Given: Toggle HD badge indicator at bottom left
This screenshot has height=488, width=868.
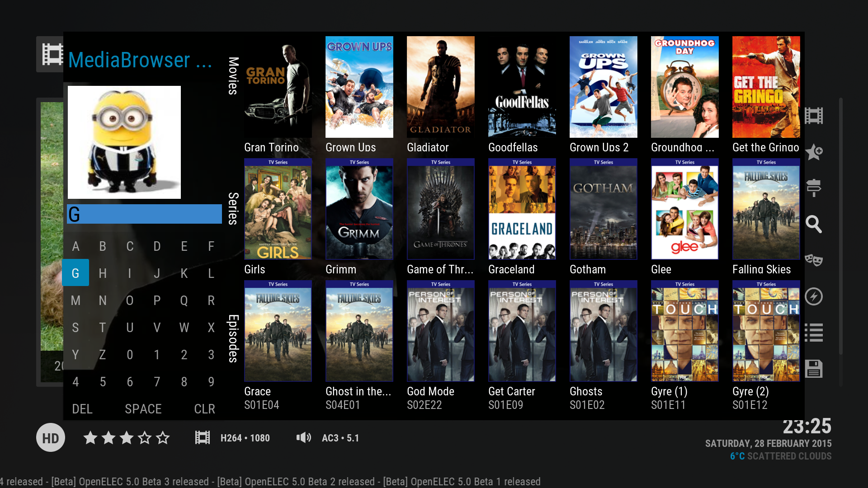Looking at the screenshot, I should pos(51,438).
